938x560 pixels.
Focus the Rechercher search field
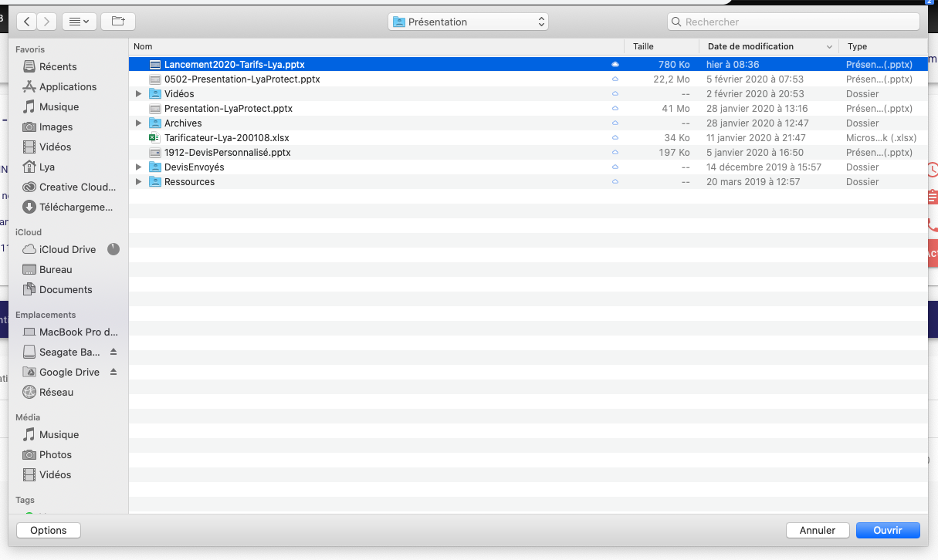[795, 22]
